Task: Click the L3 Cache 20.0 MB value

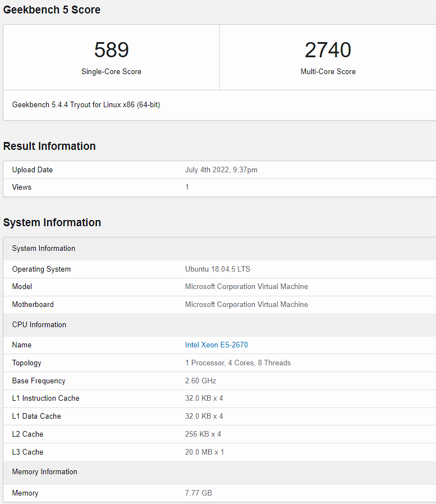Action: [x=204, y=452]
